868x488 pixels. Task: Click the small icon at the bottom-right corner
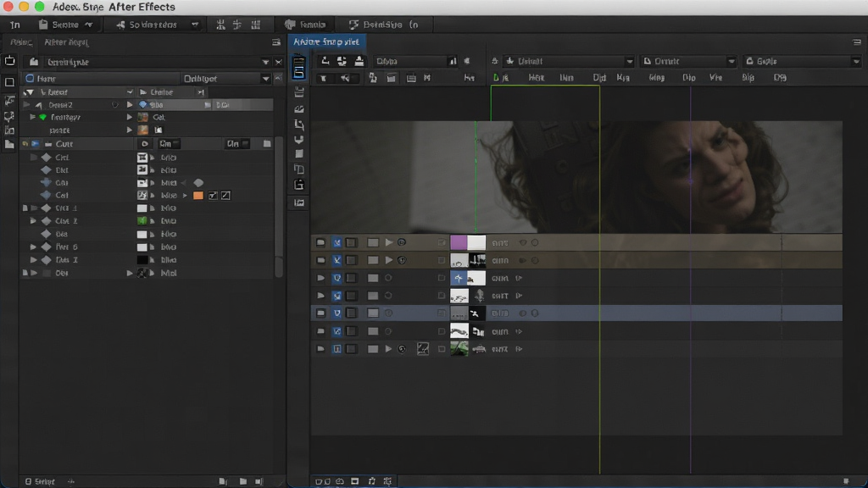(x=846, y=481)
